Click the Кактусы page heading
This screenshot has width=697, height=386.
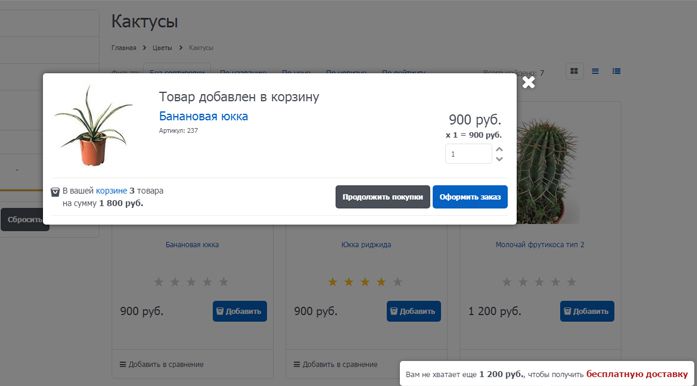[x=144, y=21]
